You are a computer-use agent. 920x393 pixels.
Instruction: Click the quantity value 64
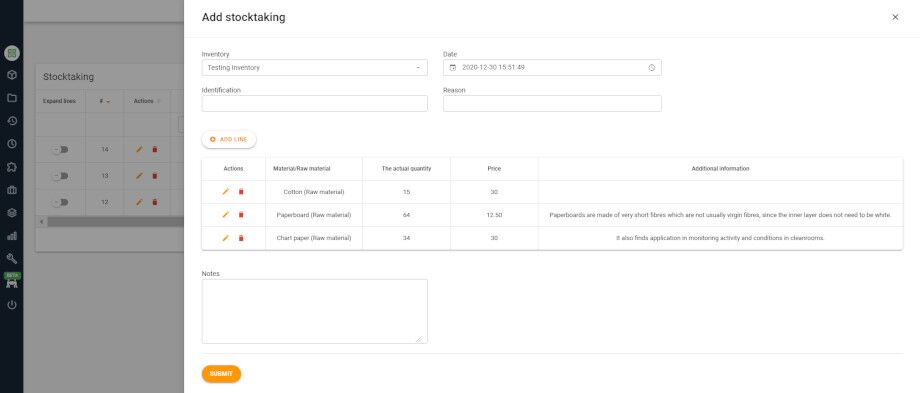coord(407,215)
